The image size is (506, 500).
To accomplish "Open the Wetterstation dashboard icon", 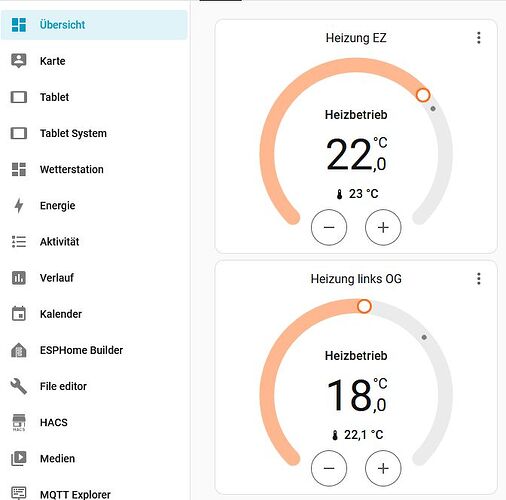I will pos(19,169).
